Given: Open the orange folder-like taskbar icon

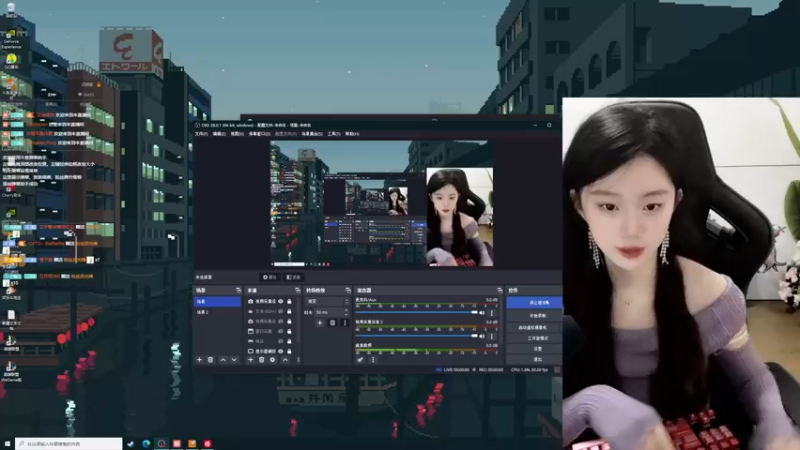Looking at the screenshot, I should point(192,444).
